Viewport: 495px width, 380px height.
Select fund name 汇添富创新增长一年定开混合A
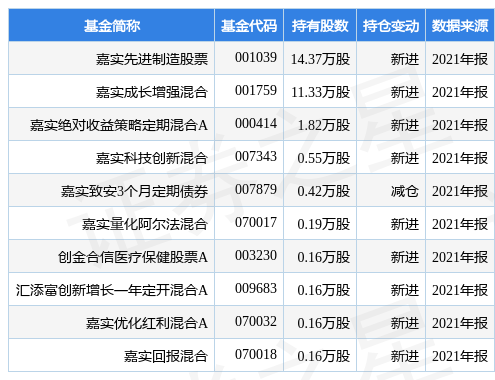coord(112,290)
